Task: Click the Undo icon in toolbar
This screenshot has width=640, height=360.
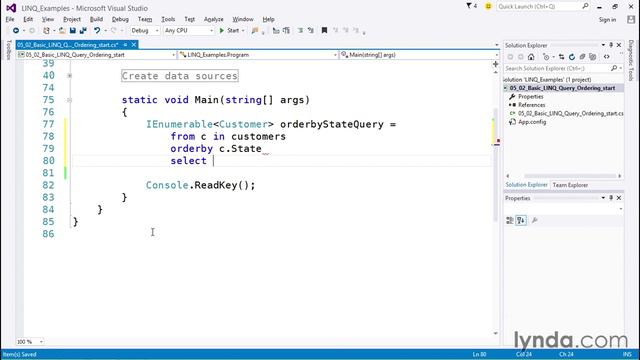Action: [x=97, y=31]
